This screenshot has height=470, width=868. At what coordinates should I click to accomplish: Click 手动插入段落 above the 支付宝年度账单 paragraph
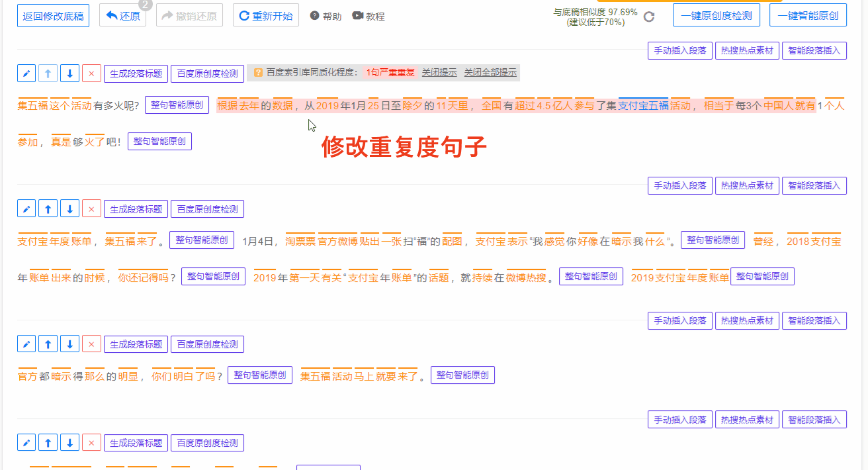[680, 185]
